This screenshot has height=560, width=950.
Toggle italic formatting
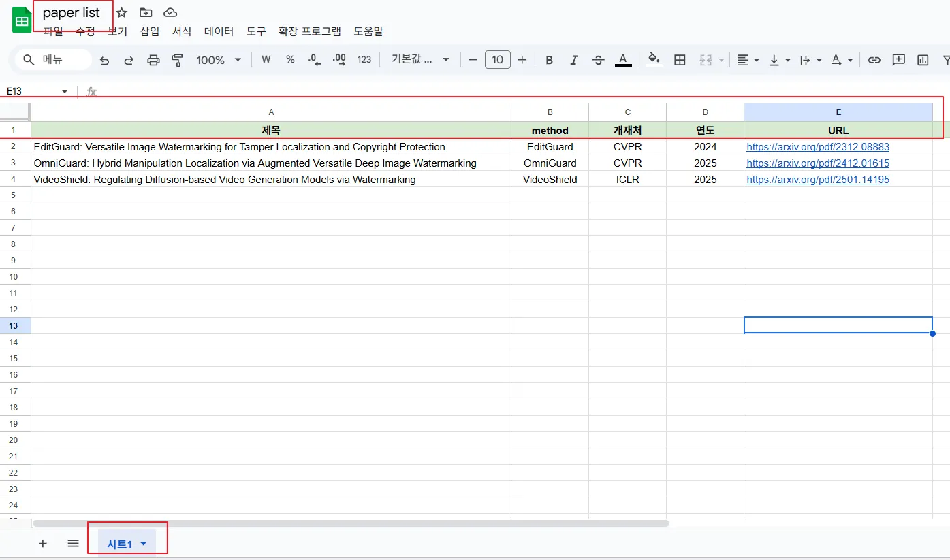coord(574,60)
